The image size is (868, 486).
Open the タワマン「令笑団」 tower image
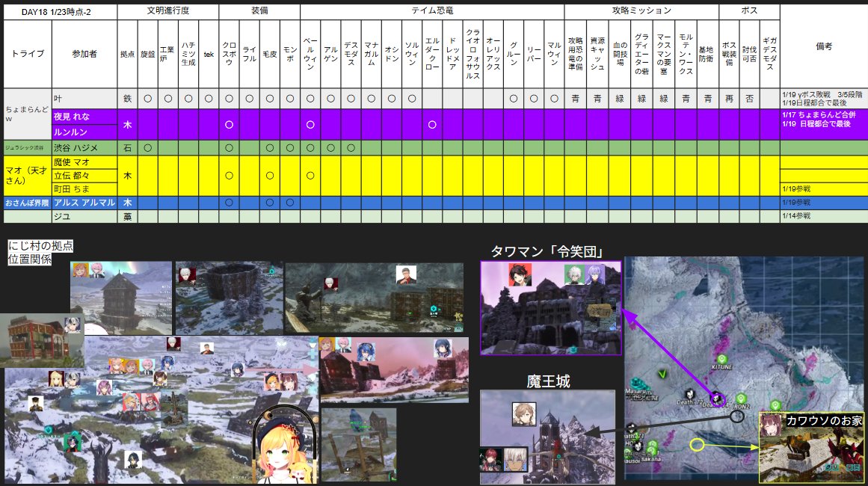(x=551, y=308)
